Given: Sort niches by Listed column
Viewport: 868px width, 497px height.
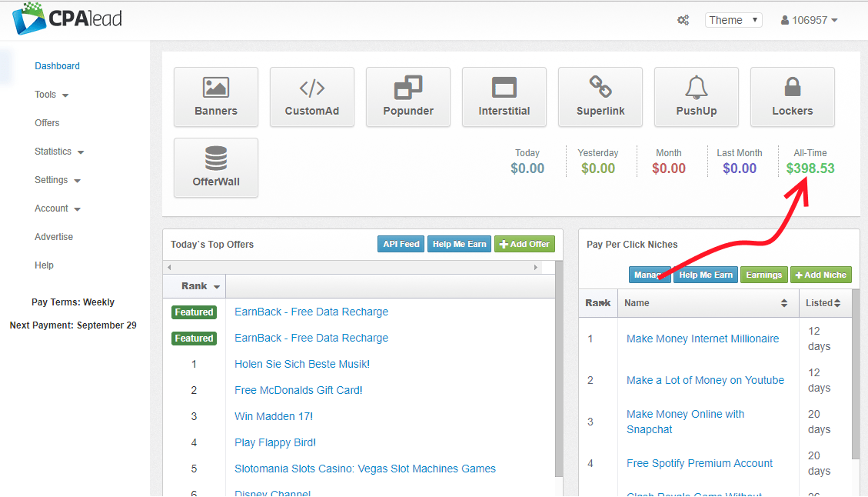Looking at the screenshot, I should coord(823,303).
